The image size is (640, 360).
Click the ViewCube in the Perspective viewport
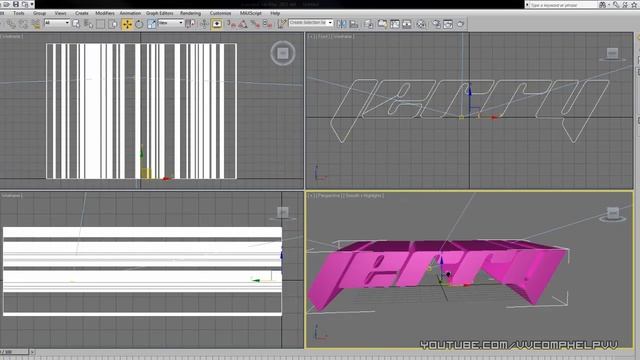pyautogui.click(x=612, y=214)
